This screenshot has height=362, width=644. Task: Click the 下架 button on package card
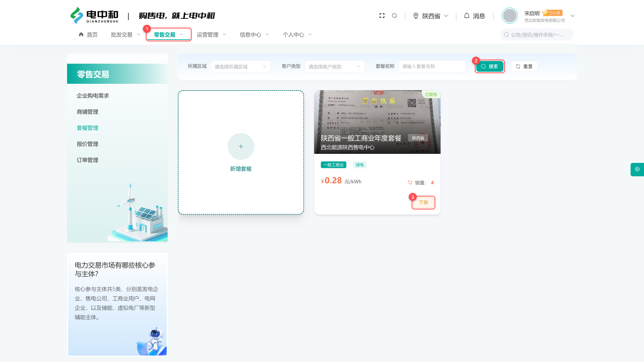point(423,202)
